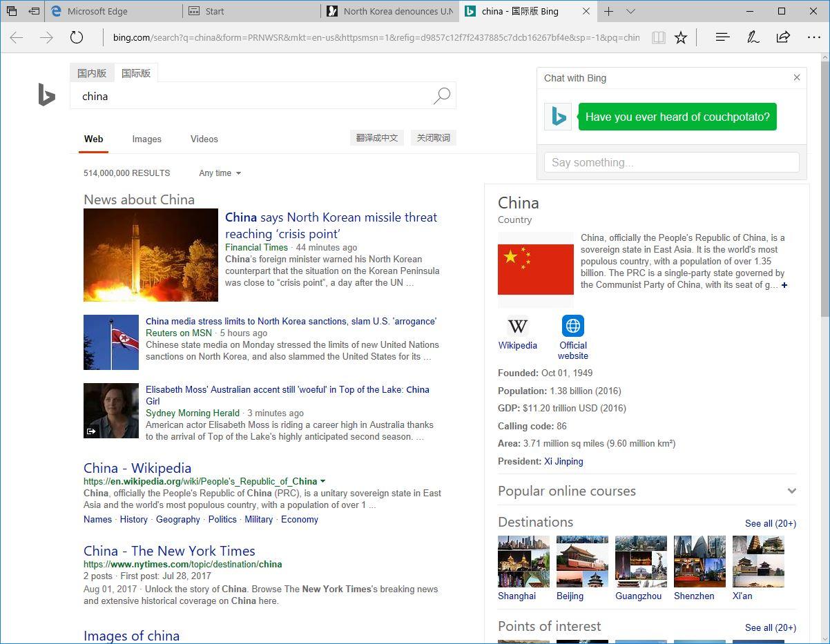Open the Videos search tab
This screenshot has width=830, height=644.
click(204, 139)
